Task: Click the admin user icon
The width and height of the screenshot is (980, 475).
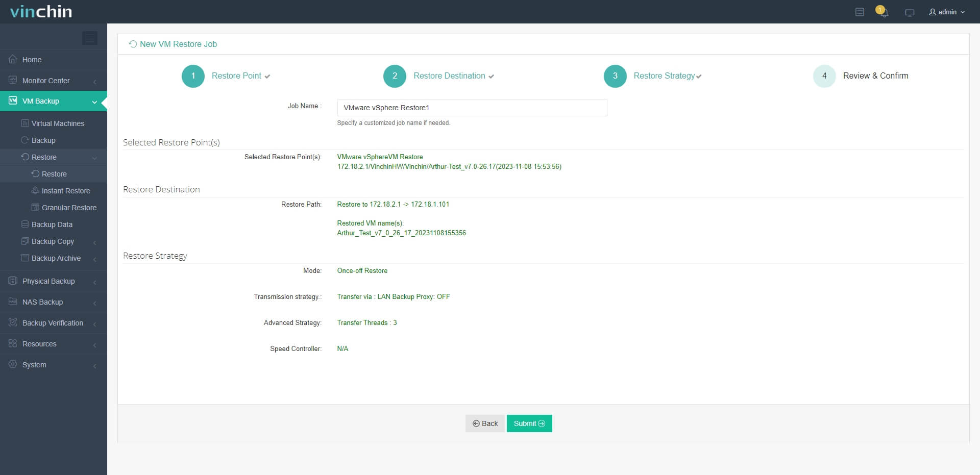Action: click(x=933, y=12)
